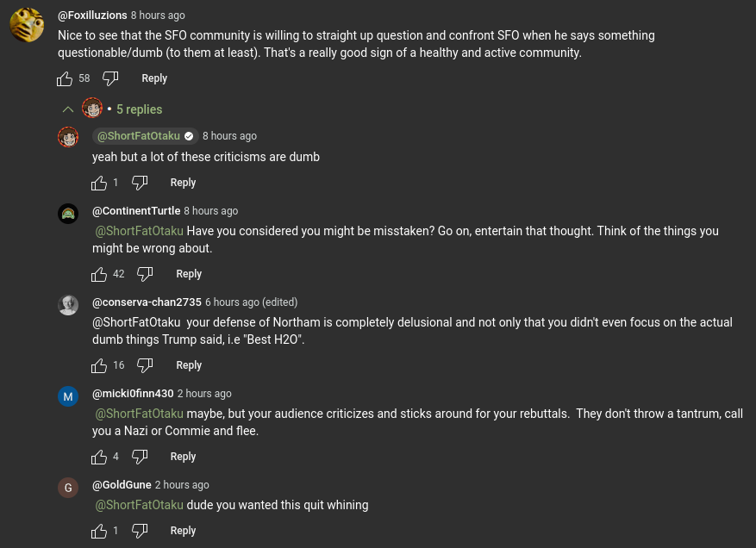Collapse the 5 replies thread chevron
The width and height of the screenshot is (756, 548).
[x=68, y=109]
